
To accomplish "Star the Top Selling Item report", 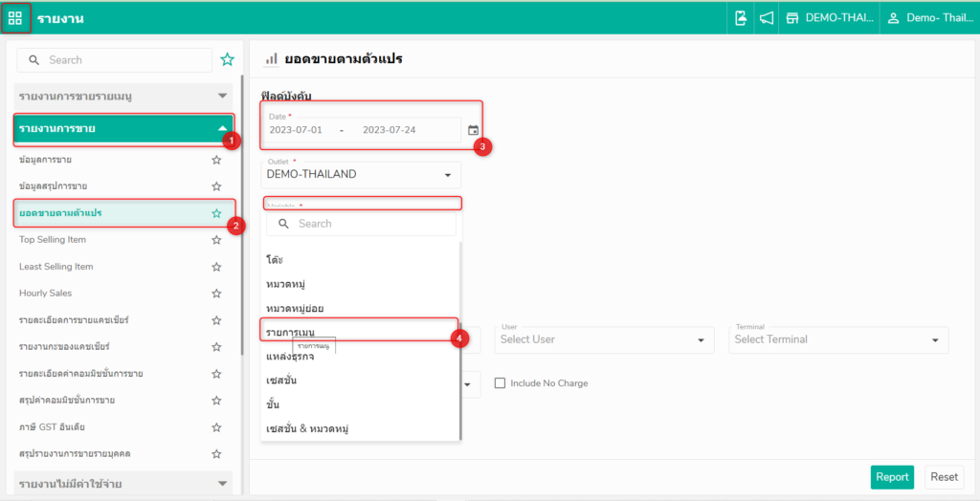I will coord(216,240).
